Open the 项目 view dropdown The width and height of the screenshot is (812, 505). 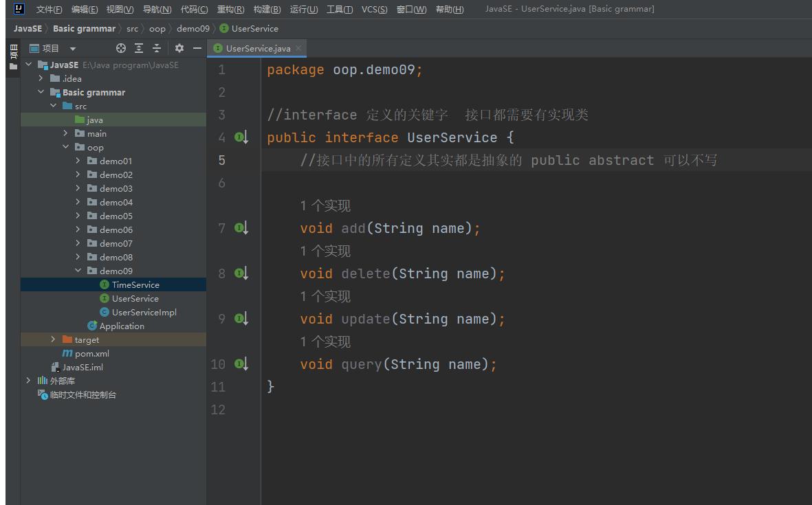pyautogui.click(x=73, y=49)
